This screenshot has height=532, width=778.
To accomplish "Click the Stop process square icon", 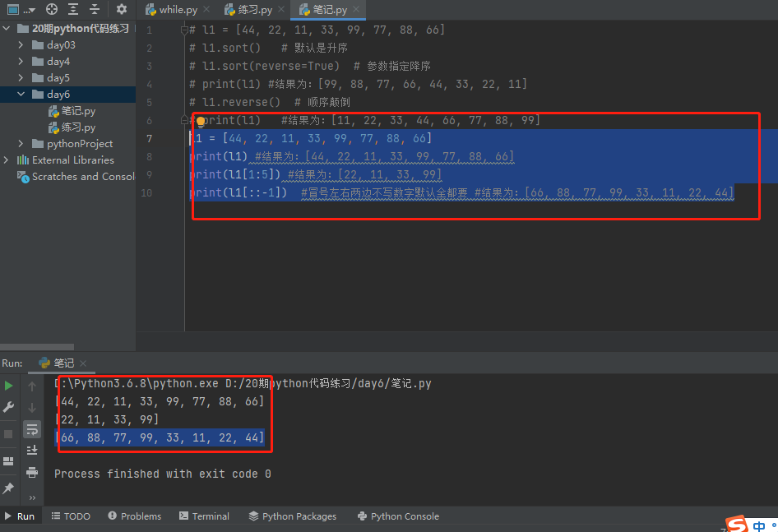I will (8, 434).
